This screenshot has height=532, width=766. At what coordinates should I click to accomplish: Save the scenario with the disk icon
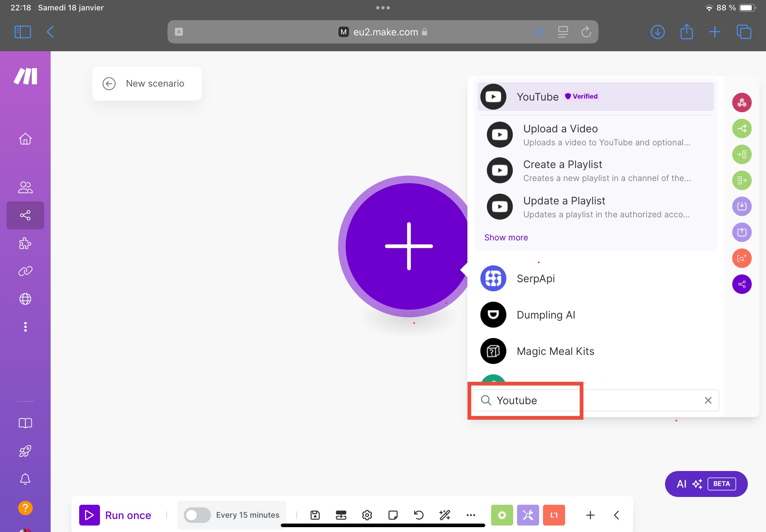click(315, 515)
